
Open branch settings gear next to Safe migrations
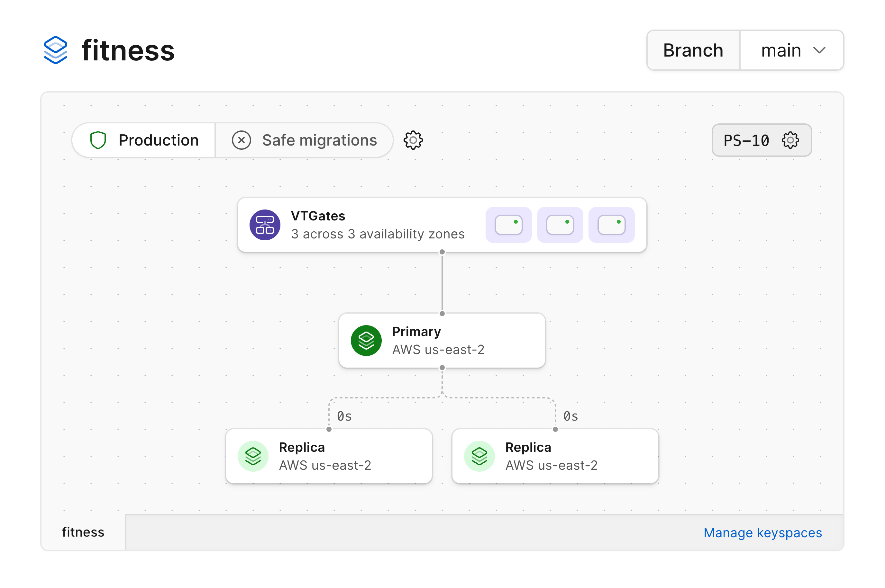(413, 140)
